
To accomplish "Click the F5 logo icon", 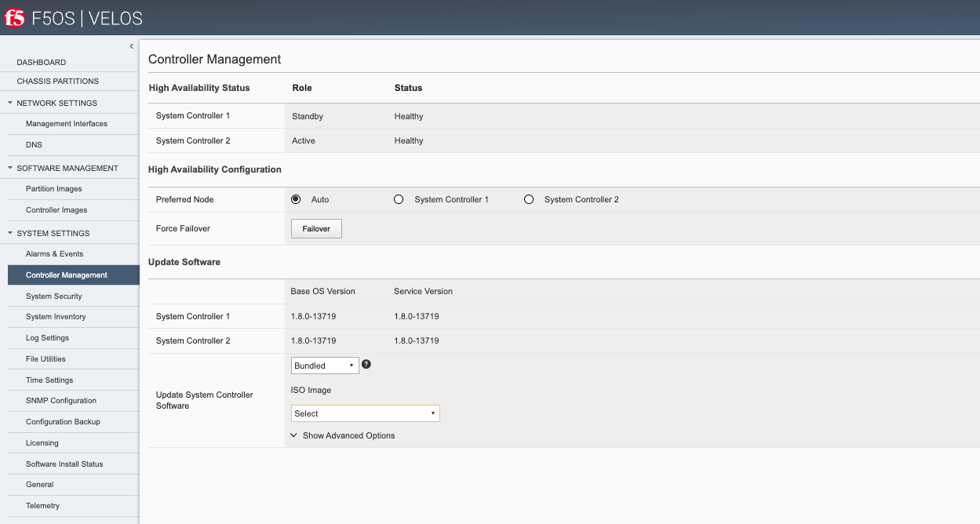I will click(x=14, y=17).
